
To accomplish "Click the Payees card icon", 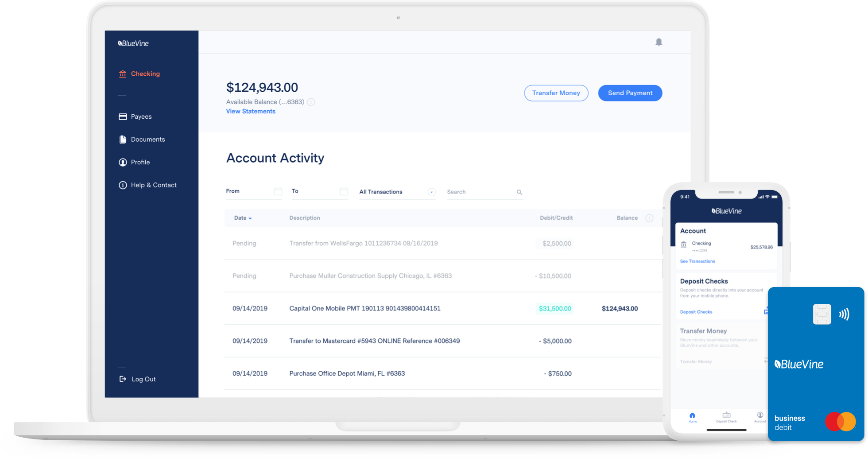I will 123,116.
